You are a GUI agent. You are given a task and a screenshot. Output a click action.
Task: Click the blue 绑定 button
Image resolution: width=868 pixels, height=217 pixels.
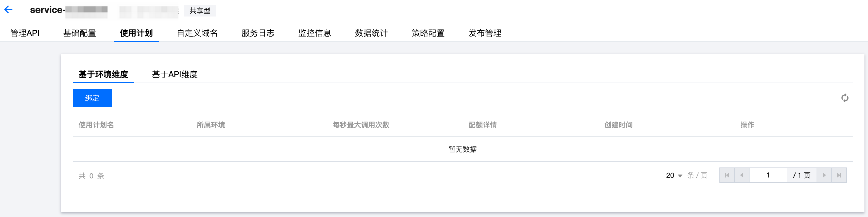[x=92, y=98]
